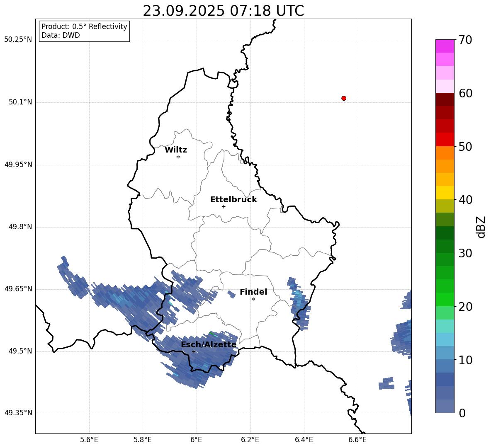Select the Ettelbruck cross marker

(x=224, y=206)
